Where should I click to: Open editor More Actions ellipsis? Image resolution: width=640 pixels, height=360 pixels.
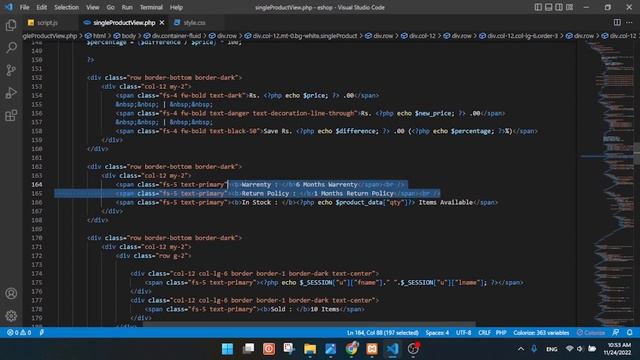[629, 22]
